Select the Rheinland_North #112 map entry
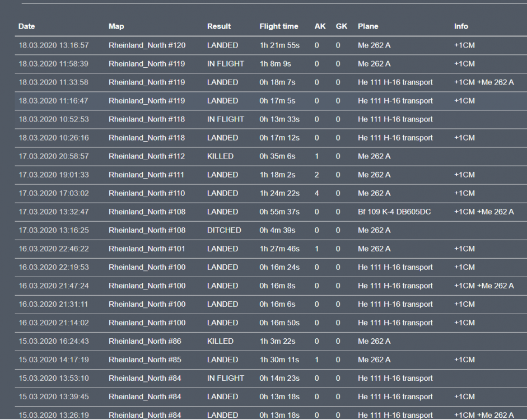This screenshot has height=420, width=527. coord(147,156)
